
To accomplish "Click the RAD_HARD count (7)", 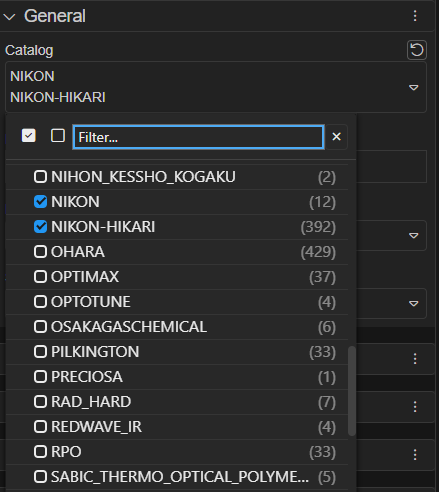I will pyautogui.click(x=327, y=402).
